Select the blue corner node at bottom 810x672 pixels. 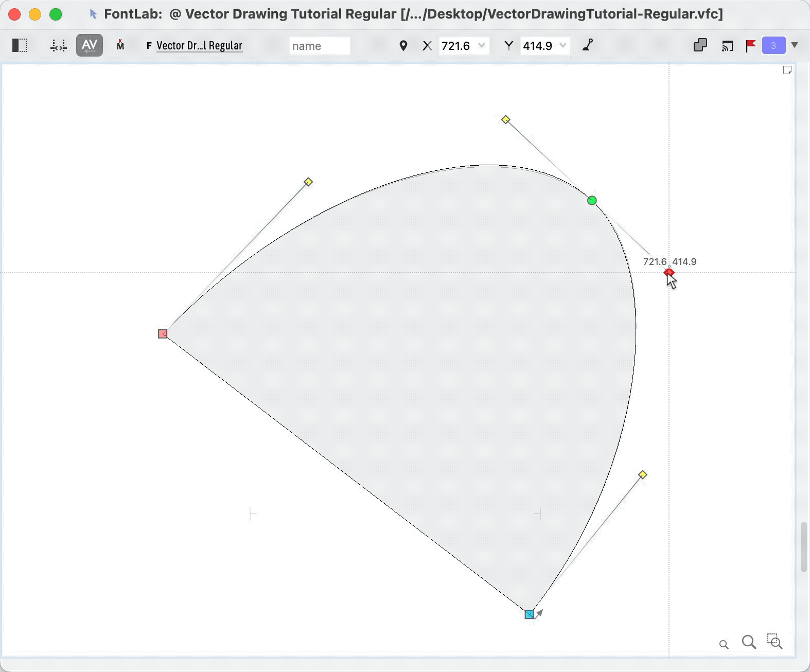529,614
